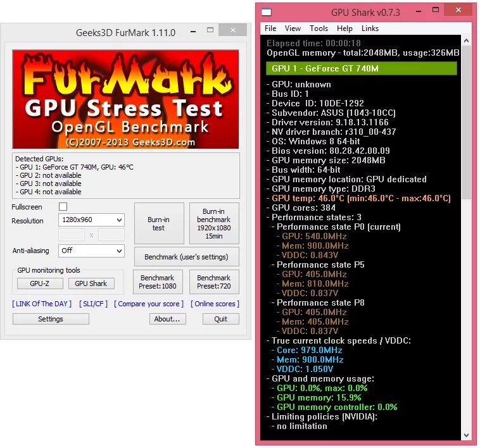The width and height of the screenshot is (480, 448).
Task: Click the GPU memory: 15.9% line
Action: coord(316,397)
